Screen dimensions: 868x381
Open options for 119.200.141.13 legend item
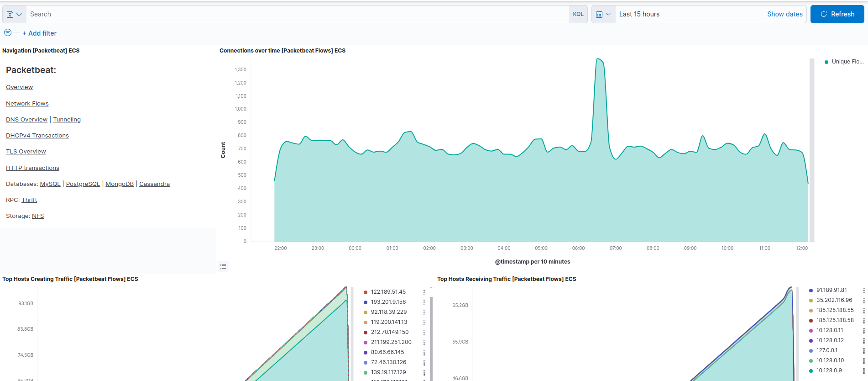point(424,322)
